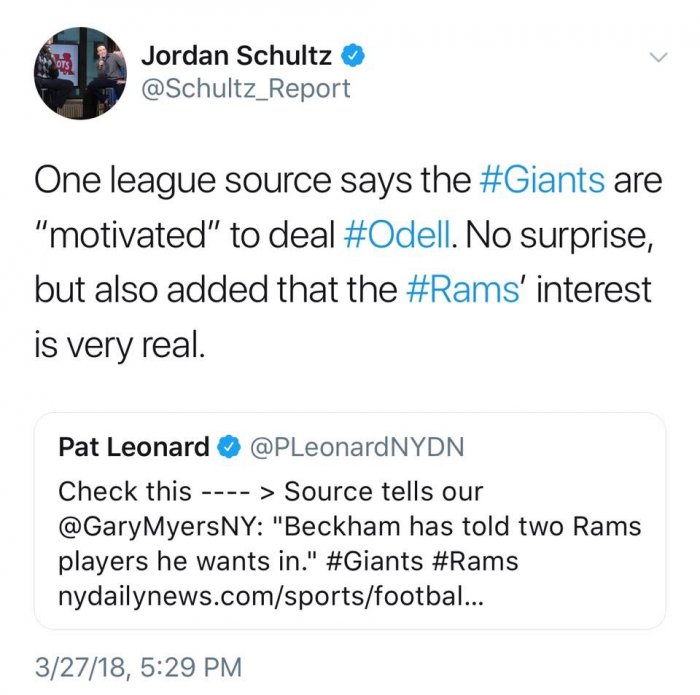
Task: Click Jordan Schultz's blue verified badge
Action: coord(353,56)
